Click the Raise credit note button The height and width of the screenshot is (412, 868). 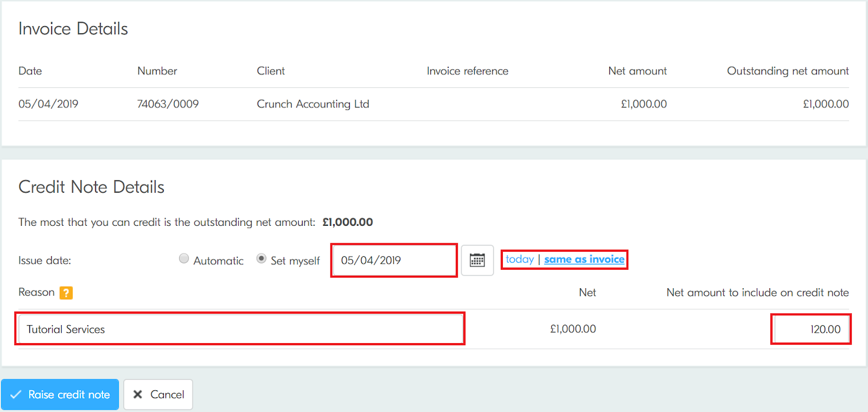tap(60, 395)
